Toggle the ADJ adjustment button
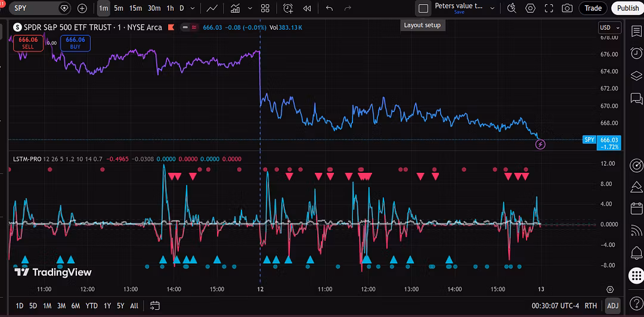644x317 pixels. click(x=612, y=306)
